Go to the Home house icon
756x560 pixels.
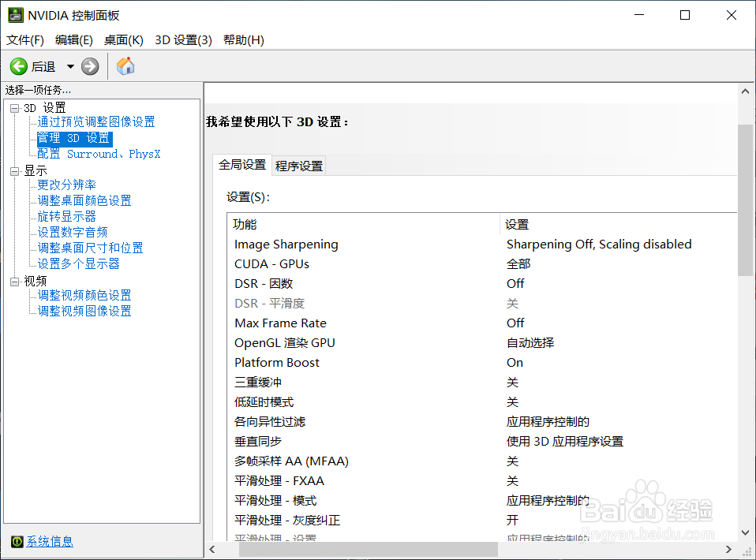point(125,66)
